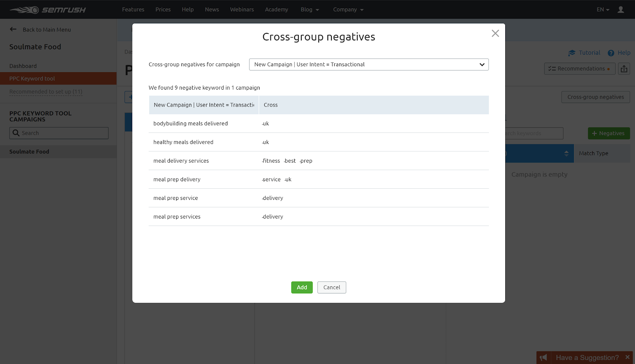Click '-uk' in bodybuilding meals delivered row

[x=266, y=124]
